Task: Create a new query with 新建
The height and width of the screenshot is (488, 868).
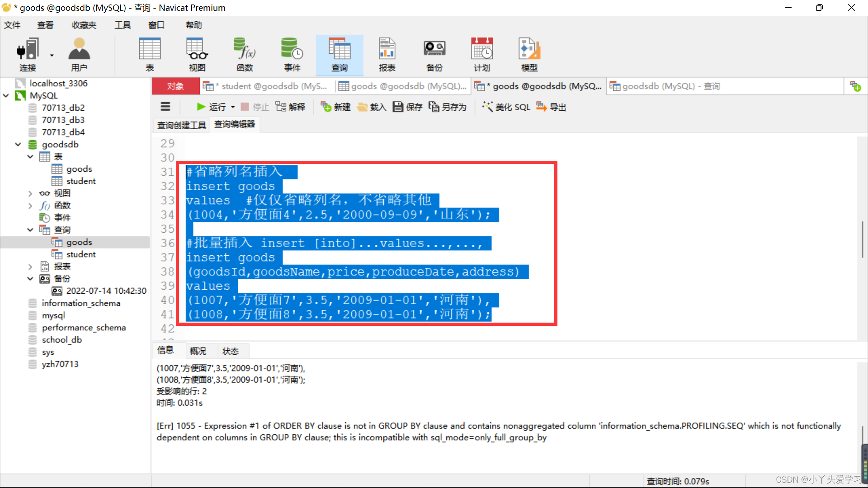Action: (336, 107)
